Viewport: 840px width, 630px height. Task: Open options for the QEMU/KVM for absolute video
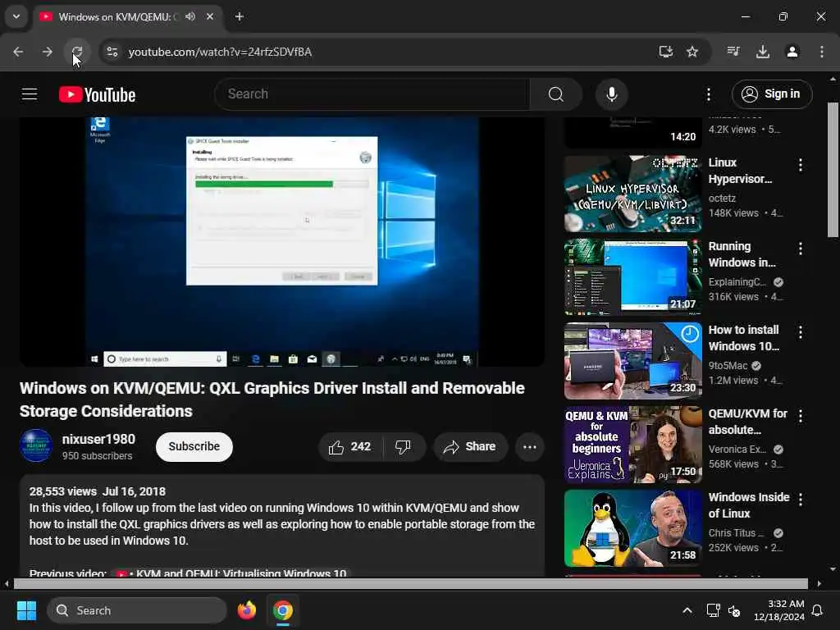801,416
